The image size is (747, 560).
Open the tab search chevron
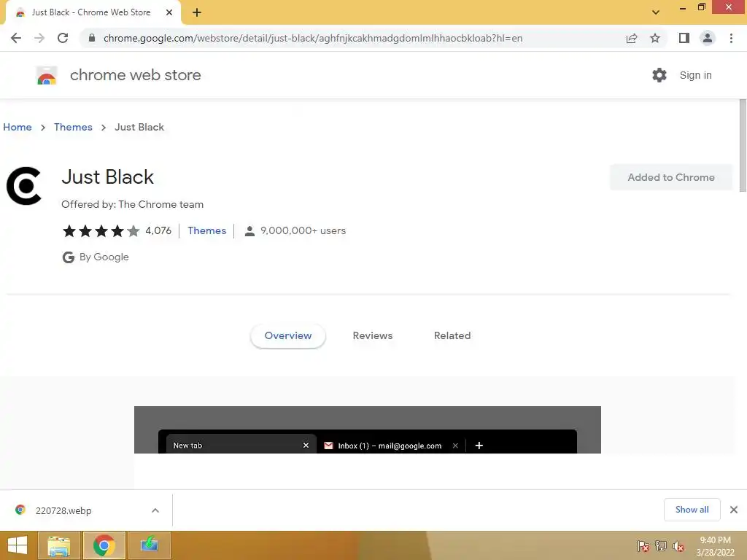click(x=656, y=12)
